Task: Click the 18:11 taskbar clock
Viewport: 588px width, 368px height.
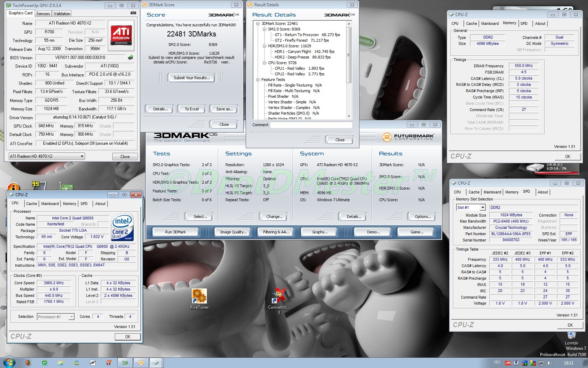Action: 569,363
